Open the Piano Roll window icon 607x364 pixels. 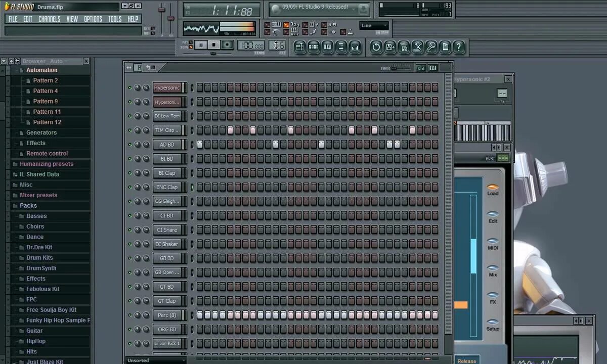(x=327, y=47)
